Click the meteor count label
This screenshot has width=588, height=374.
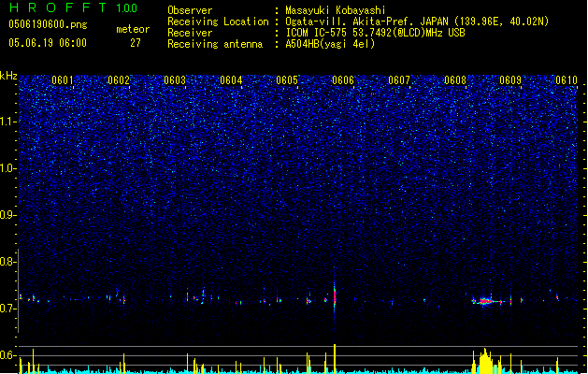(x=133, y=29)
